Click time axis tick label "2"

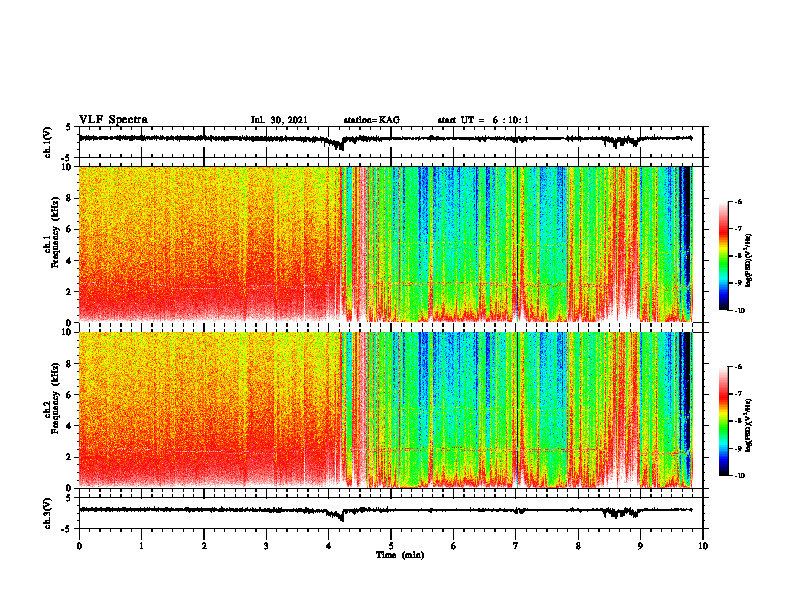[x=204, y=546]
